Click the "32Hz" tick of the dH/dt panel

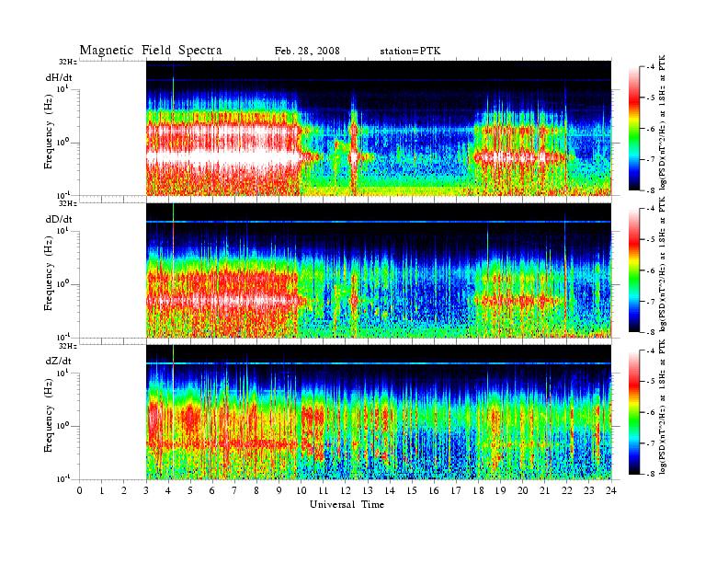(x=68, y=62)
